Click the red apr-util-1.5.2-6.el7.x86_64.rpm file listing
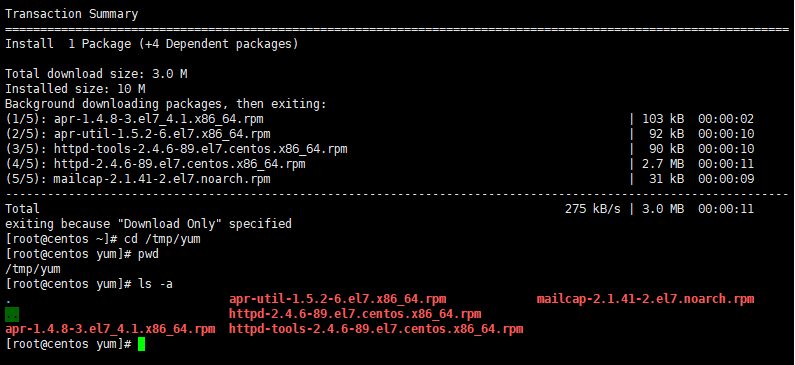 pyautogui.click(x=338, y=299)
